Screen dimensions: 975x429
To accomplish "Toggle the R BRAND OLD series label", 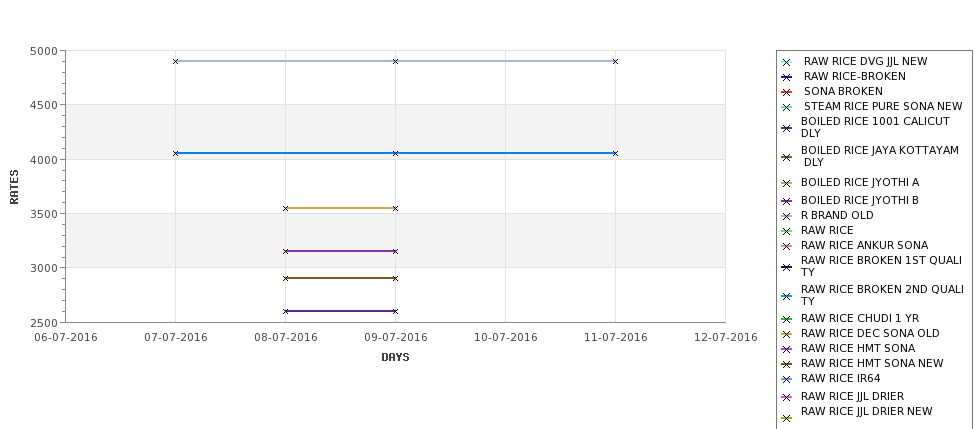I will pos(837,215).
